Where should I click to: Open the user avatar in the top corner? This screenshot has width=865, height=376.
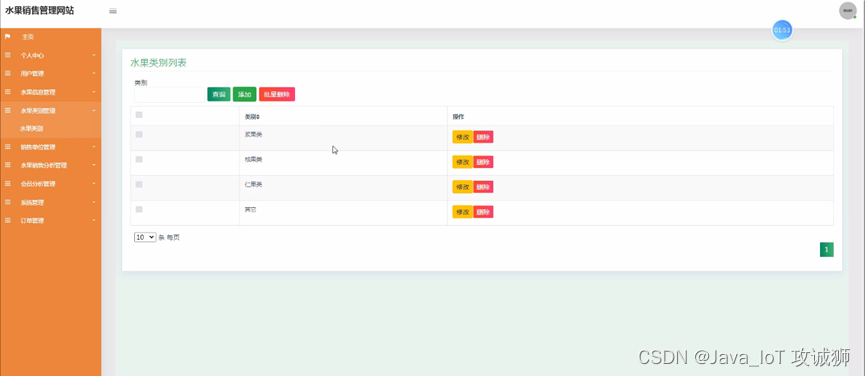847,10
